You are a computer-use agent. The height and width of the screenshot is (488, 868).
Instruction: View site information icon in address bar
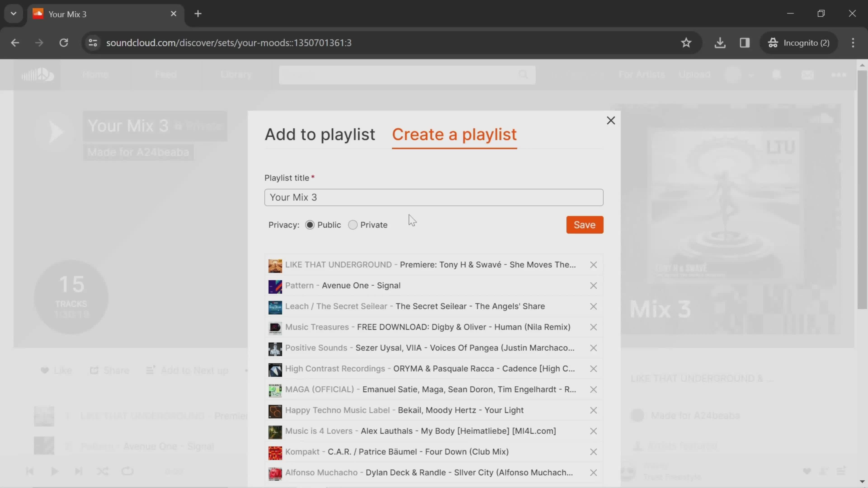coord(93,43)
